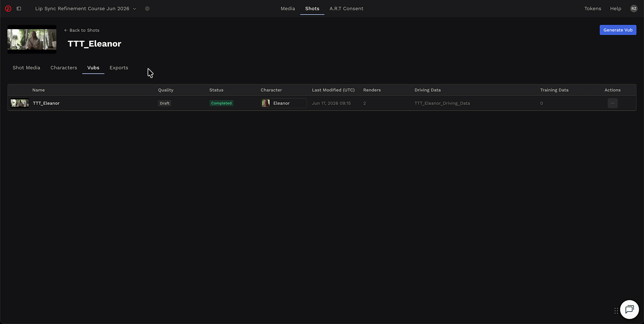Screen dimensions: 644x324
Task: Open the Eleanor character selector
Action: click(284, 103)
